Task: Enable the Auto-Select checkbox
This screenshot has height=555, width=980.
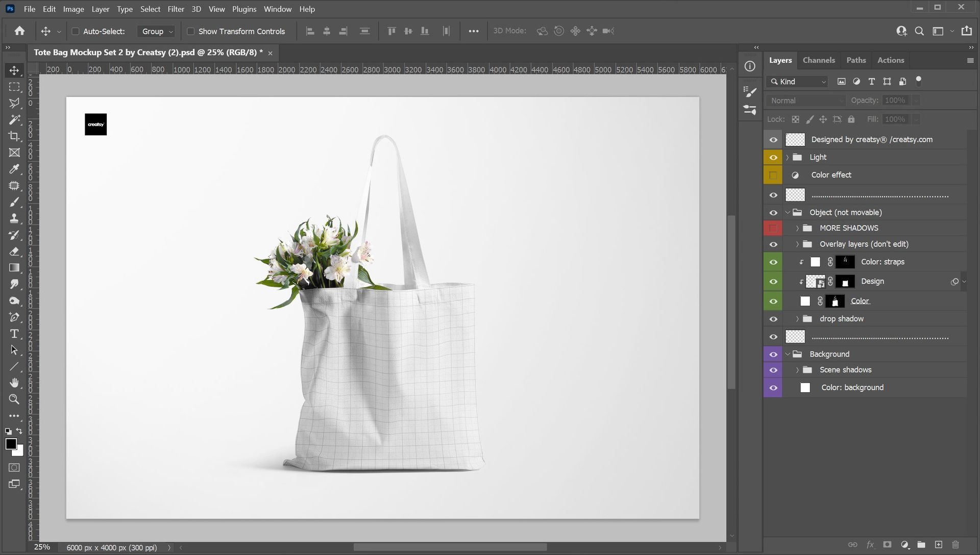Action: [75, 31]
